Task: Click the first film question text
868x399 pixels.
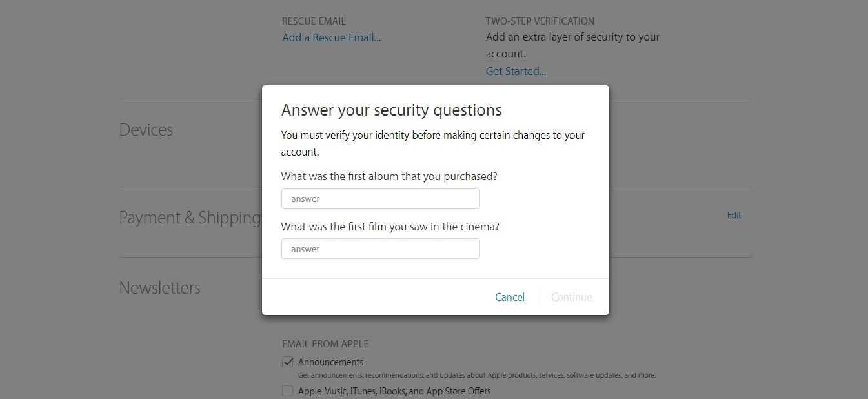Action: coord(390,227)
